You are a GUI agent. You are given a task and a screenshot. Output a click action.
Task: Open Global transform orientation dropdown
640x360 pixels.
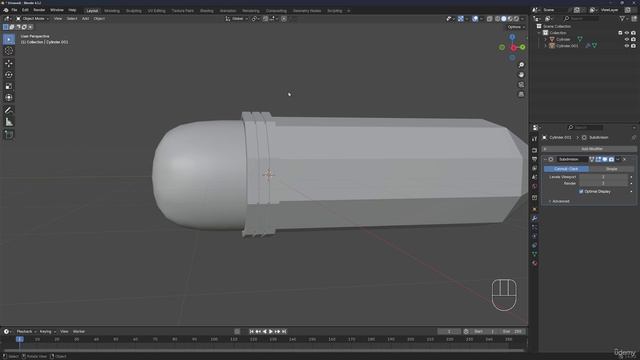point(237,19)
